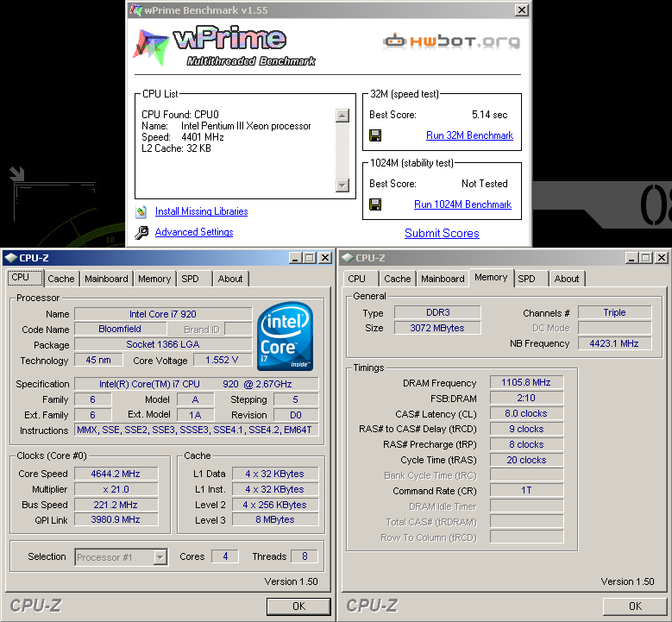672x622 pixels.
Task: Click 'Intel Pentium III Xeon processor' text in CPU List
Action: click(246, 126)
